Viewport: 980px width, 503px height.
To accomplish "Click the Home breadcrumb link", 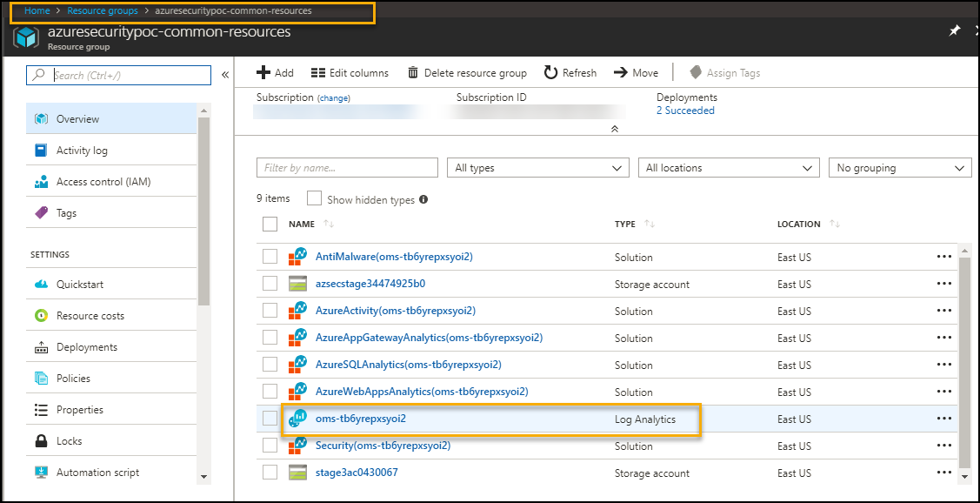I will (x=37, y=10).
